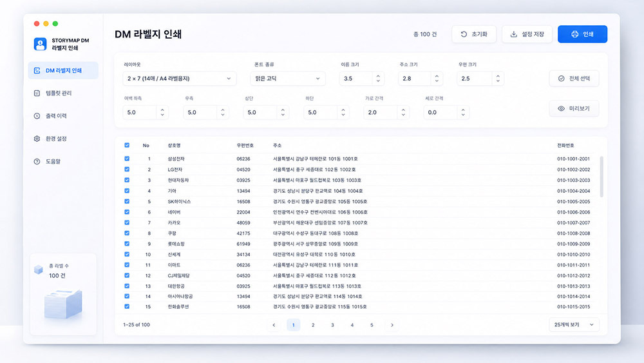Image resolution: width=644 pixels, height=363 pixels.
Task: Uncheck the CJ제일제당 row checkbox
Action: [127, 275]
